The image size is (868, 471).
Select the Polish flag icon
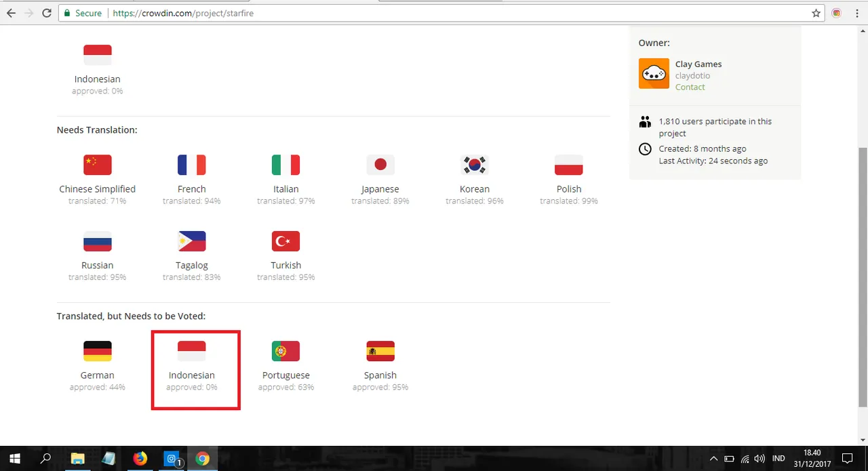(x=569, y=165)
